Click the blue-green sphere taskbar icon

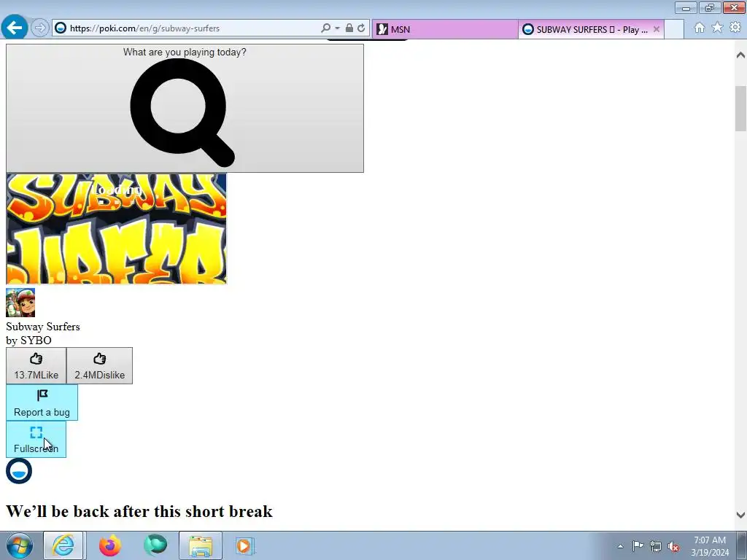(x=156, y=545)
